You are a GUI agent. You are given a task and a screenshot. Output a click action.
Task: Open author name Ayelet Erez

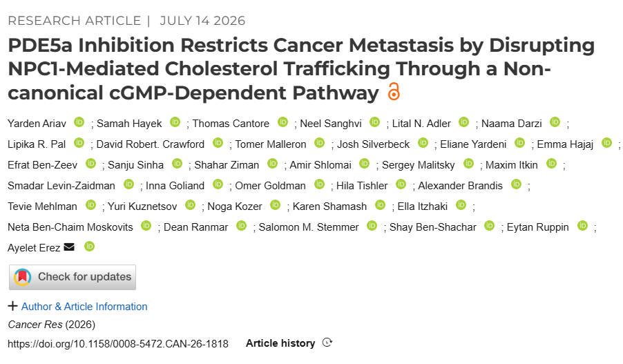pos(34,247)
